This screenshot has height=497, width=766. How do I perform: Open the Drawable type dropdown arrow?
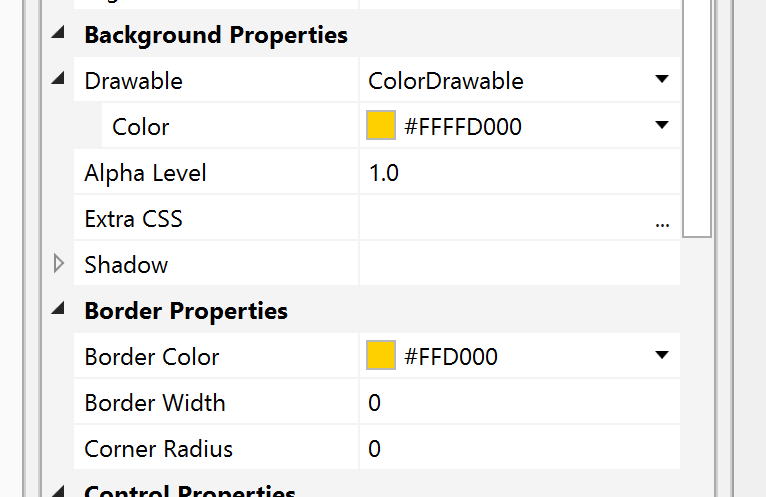pyautogui.click(x=661, y=81)
